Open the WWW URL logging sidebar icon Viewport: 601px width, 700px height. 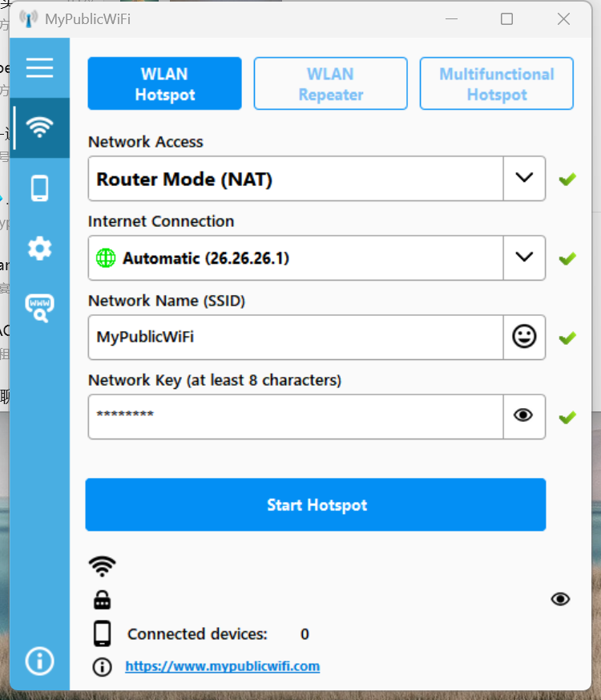click(39, 308)
